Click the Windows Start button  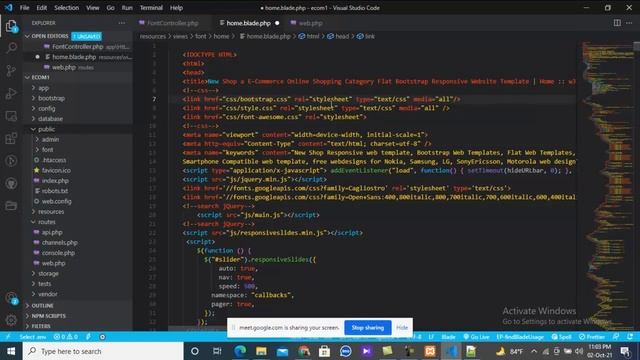click(x=11, y=351)
